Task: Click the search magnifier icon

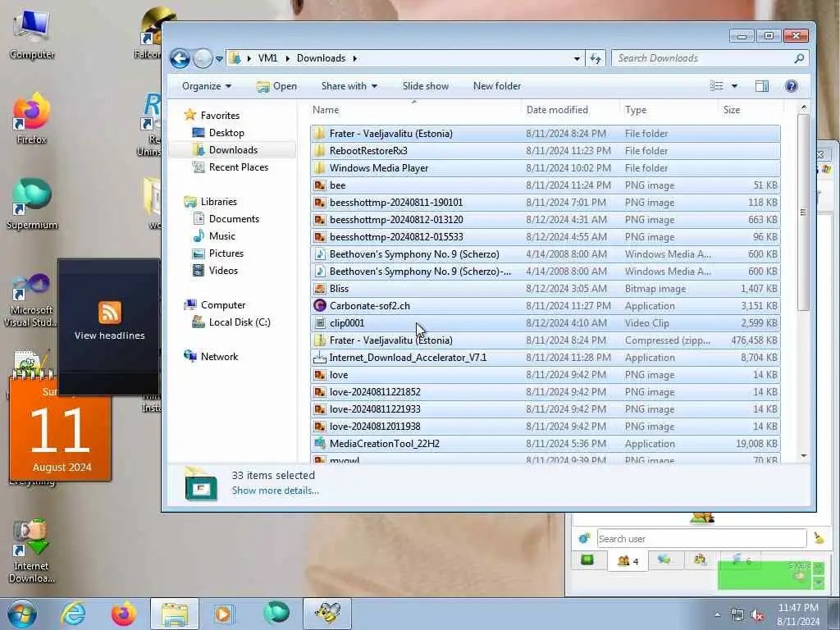Action: click(x=799, y=58)
